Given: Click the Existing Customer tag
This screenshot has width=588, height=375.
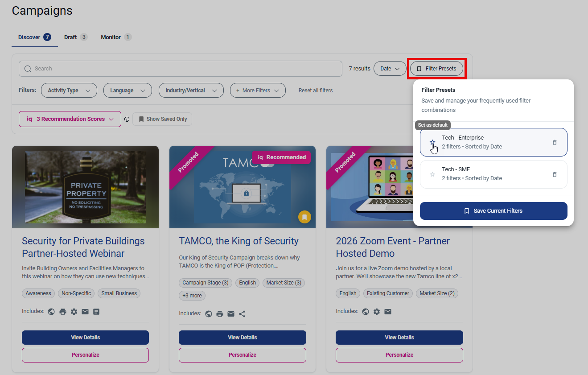Looking at the screenshot, I should point(388,293).
